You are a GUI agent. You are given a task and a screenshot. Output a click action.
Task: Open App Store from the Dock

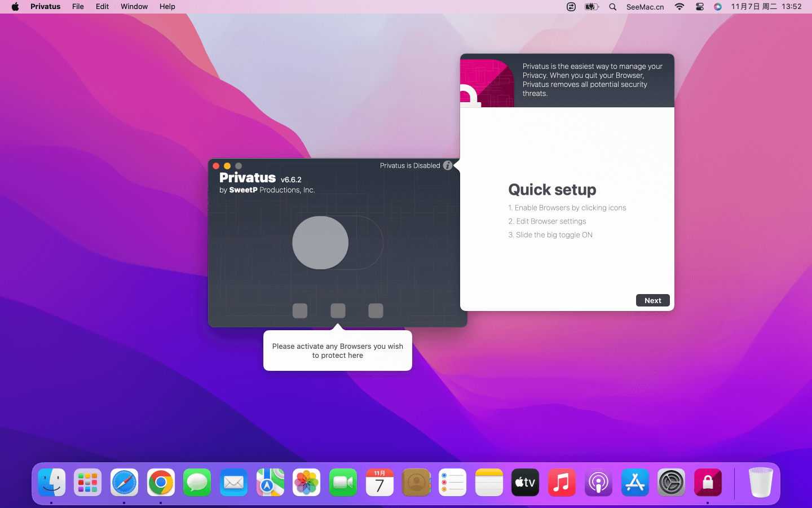click(635, 483)
